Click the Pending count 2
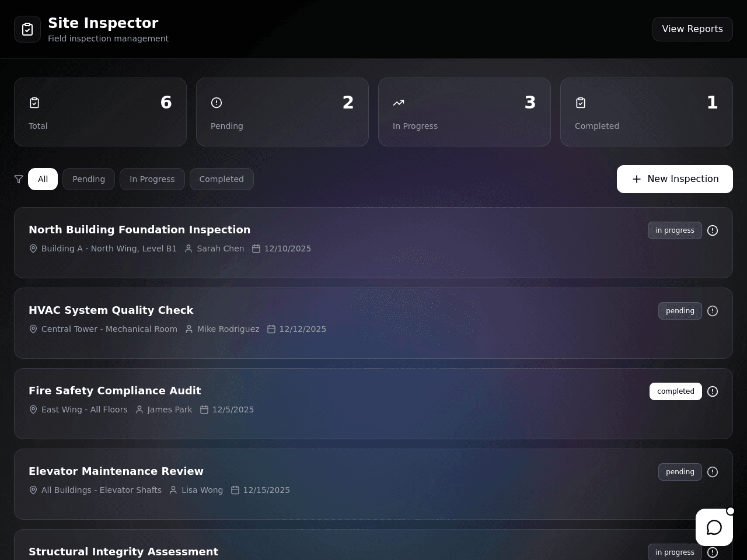This screenshot has width=747, height=560. point(348,103)
